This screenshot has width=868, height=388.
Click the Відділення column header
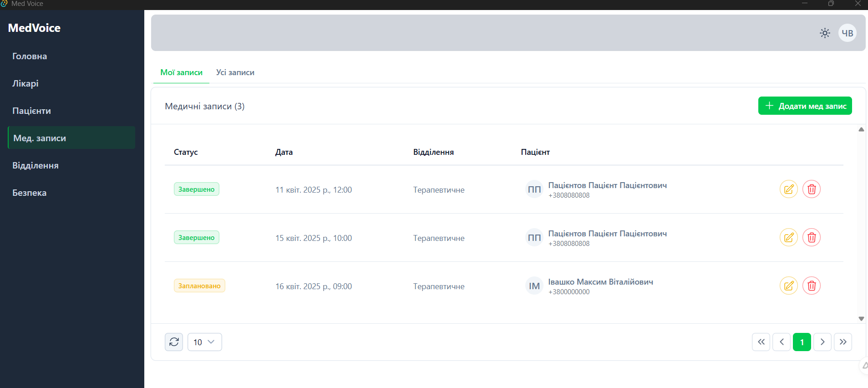(x=433, y=152)
